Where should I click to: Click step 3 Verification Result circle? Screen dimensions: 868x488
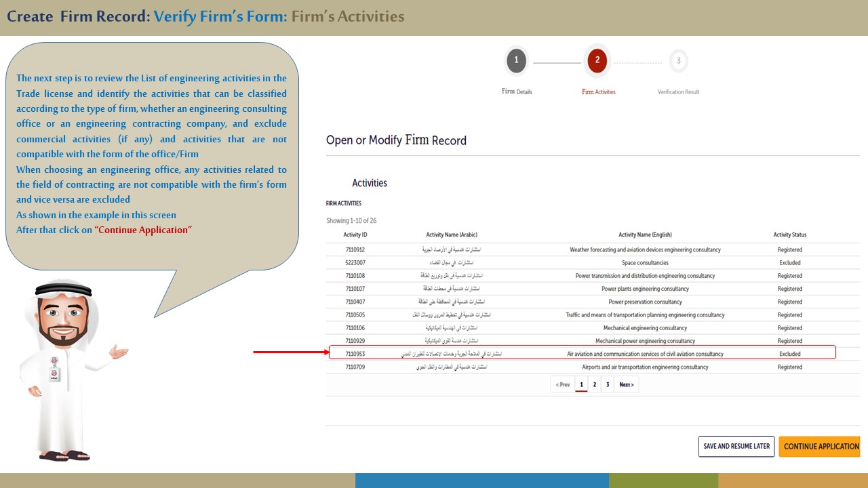[x=678, y=61]
